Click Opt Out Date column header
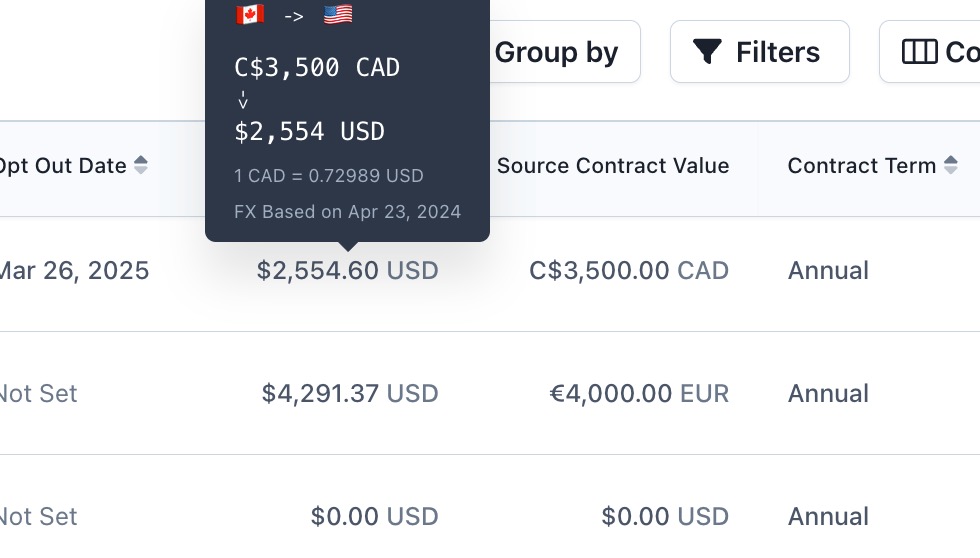The height and width of the screenshot is (558, 980). pyautogui.click(x=62, y=166)
